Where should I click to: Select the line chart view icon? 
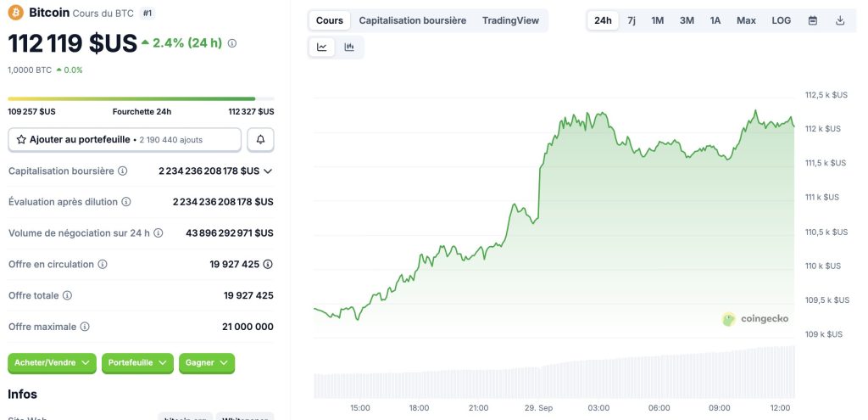click(322, 48)
